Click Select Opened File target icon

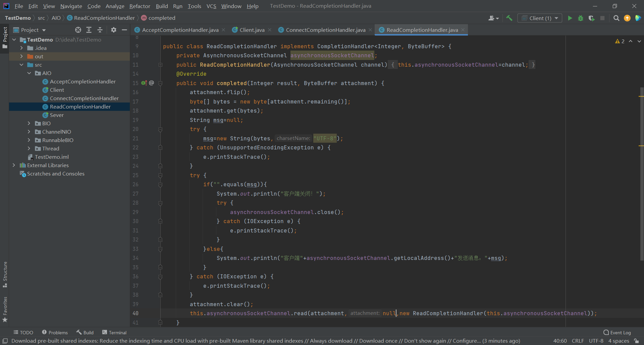tap(78, 30)
